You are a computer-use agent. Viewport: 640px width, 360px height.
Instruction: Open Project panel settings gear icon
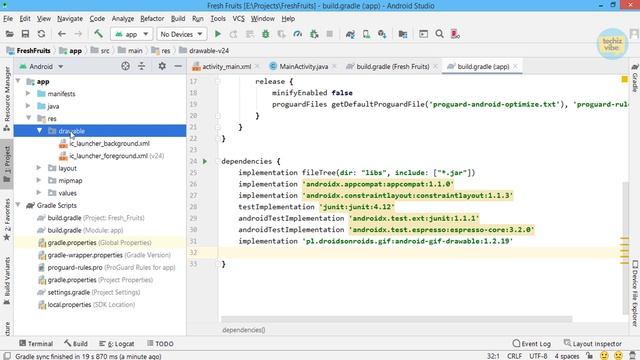tap(162, 66)
